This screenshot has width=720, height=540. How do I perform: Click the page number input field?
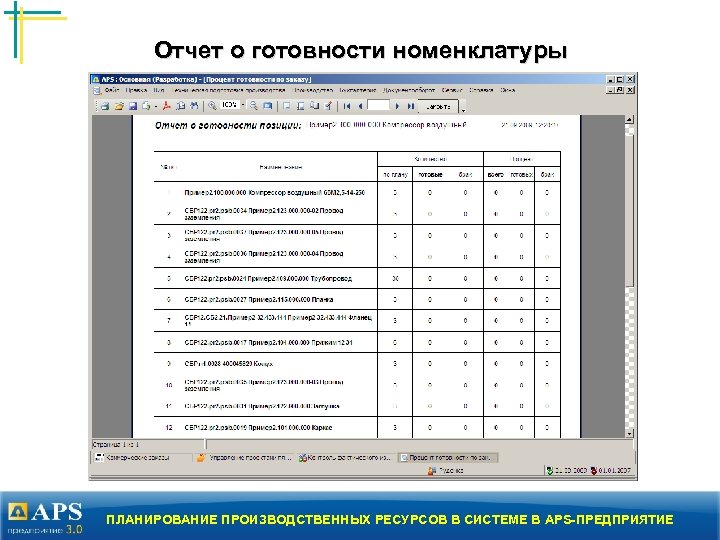[x=379, y=106]
